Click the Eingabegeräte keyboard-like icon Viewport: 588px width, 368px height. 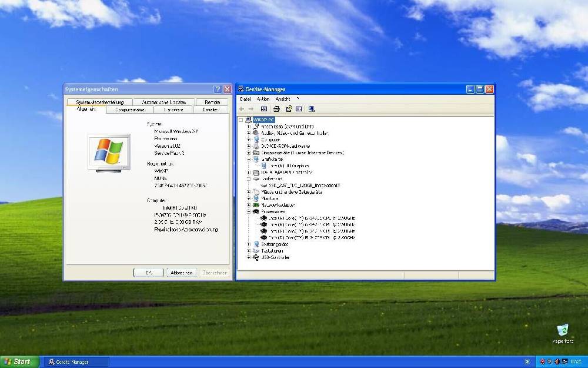click(x=256, y=153)
